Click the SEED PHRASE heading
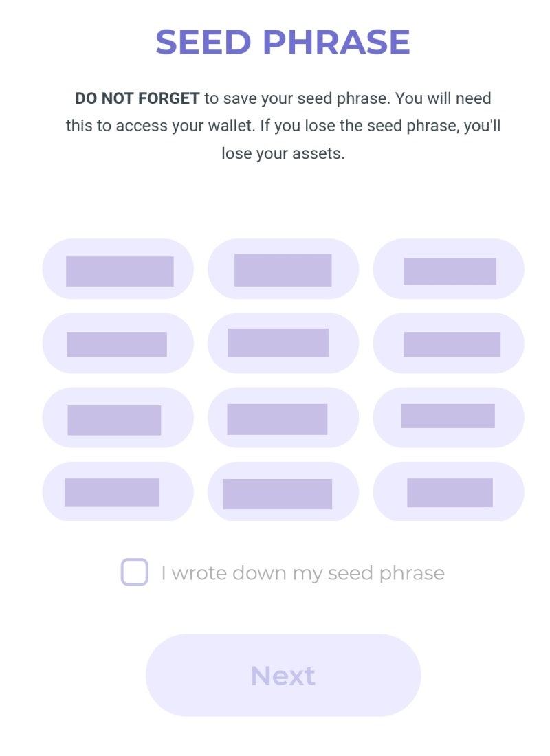Viewport: 550px width, 756px height. pyautogui.click(x=283, y=43)
